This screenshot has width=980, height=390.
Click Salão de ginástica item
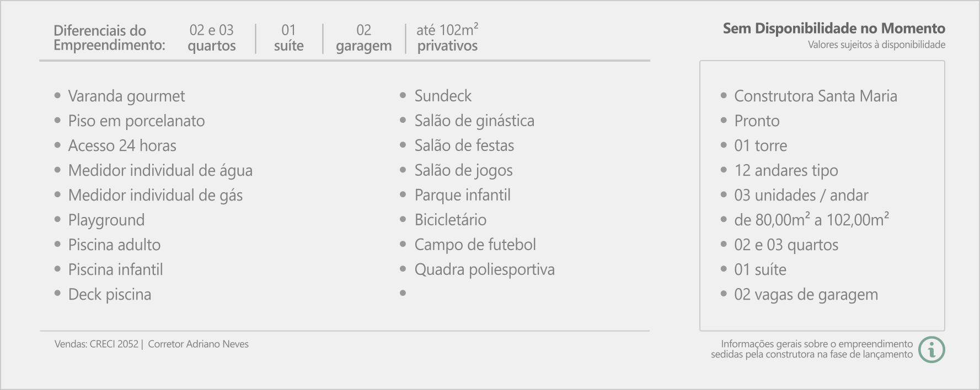[x=474, y=121]
